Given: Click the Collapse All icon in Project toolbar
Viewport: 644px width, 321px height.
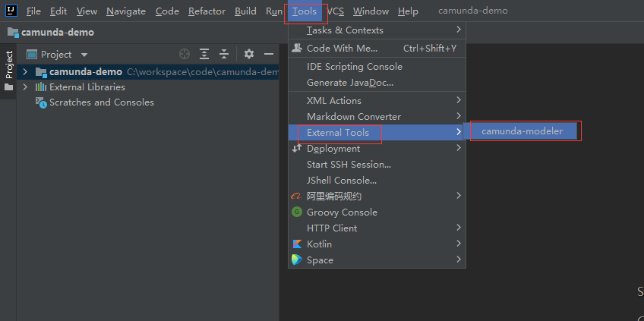Looking at the screenshot, I should point(224,54).
